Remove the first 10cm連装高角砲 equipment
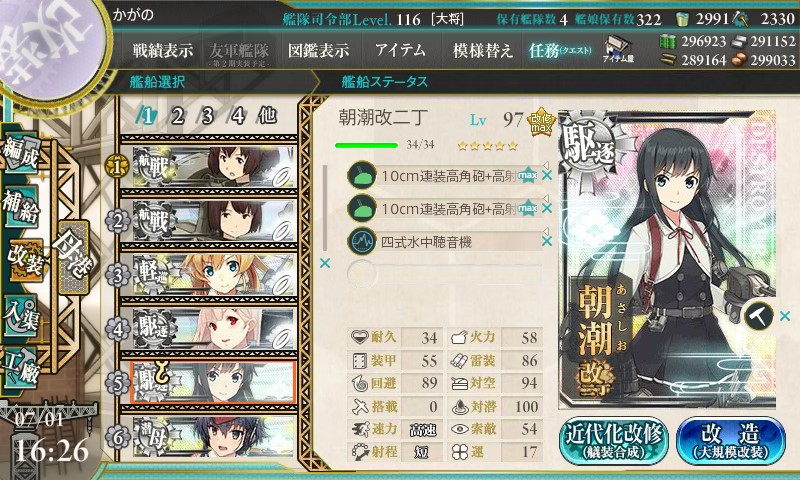The width and height of the screenshot is (800, 480). (547, 175)
